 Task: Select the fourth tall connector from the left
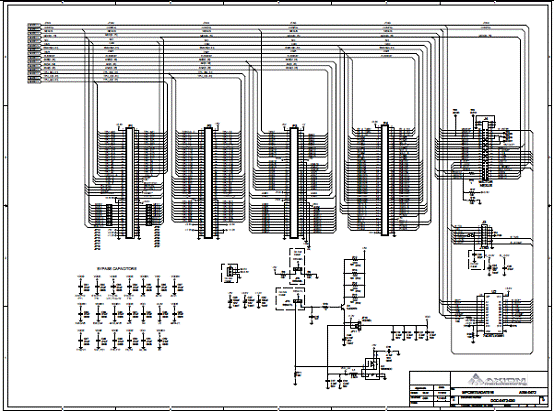point(385,180)
